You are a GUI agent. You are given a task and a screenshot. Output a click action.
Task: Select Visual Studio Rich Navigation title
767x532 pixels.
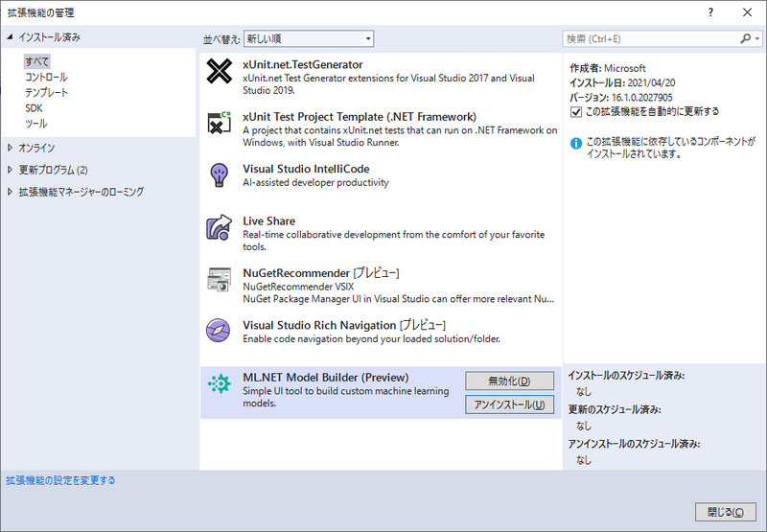point(344,325)
